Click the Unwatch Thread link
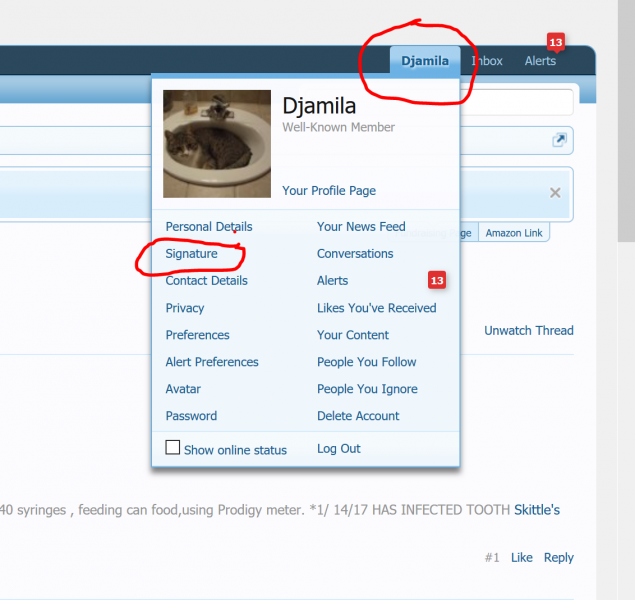This screenshot has width=635, height=600. 528,331
